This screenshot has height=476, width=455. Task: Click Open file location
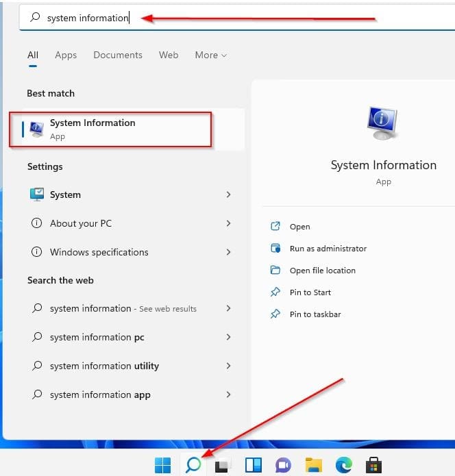322,271
